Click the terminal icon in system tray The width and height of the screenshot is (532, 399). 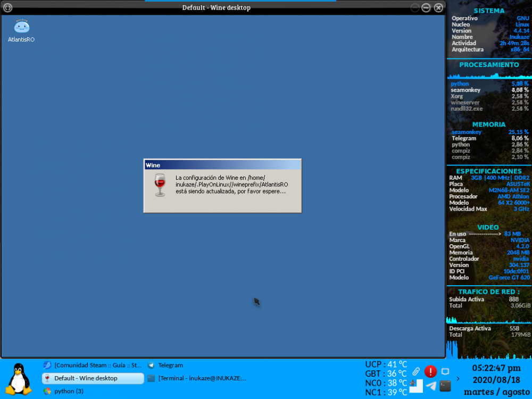445,386
